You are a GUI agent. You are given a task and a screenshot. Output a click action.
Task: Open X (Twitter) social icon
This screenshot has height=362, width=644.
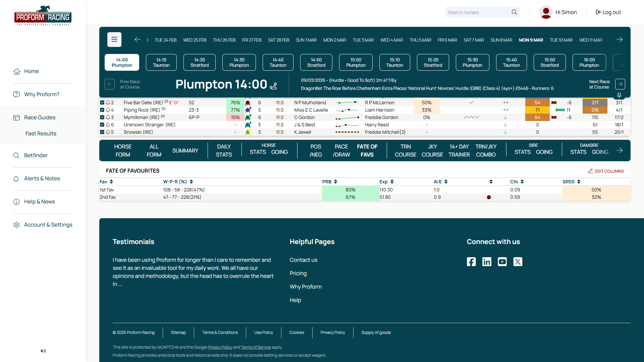tap(518, 262)
